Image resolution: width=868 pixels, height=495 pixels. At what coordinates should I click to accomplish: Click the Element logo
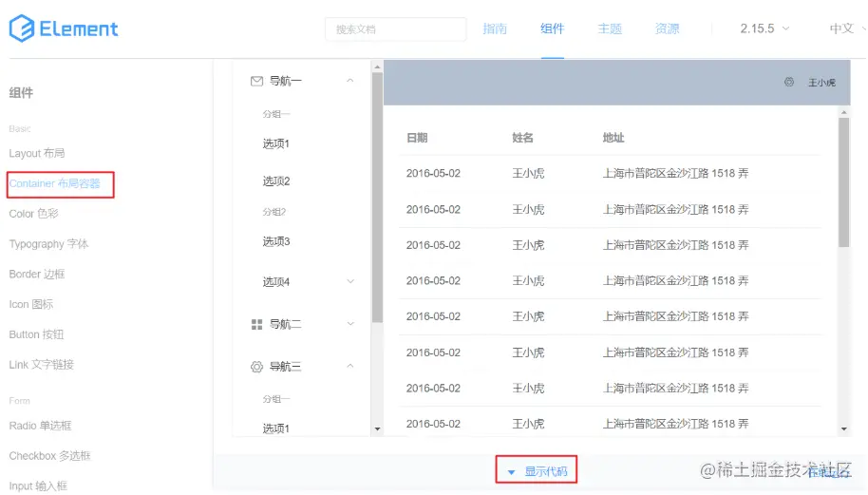(64, 29)
